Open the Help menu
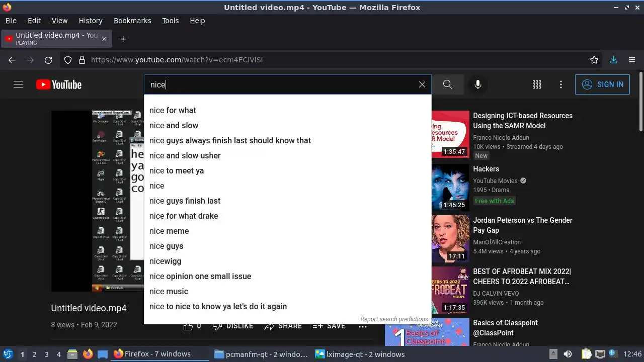The height and width of the screenshot is (362, 644). pos(197,21)
